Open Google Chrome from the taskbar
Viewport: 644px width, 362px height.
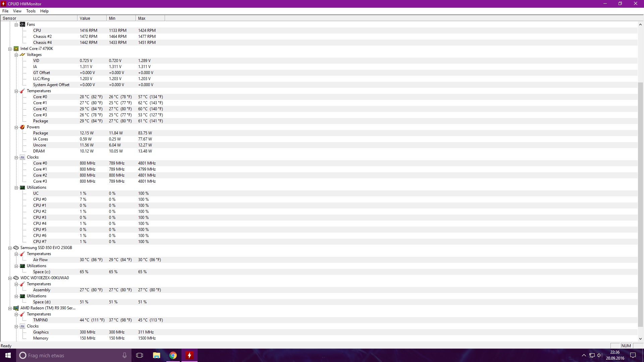click(173, 355)
